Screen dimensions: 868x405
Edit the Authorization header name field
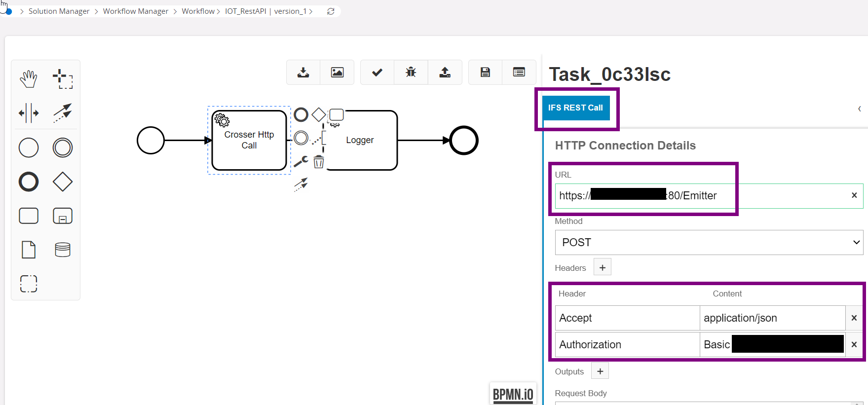tap(627, 345)
